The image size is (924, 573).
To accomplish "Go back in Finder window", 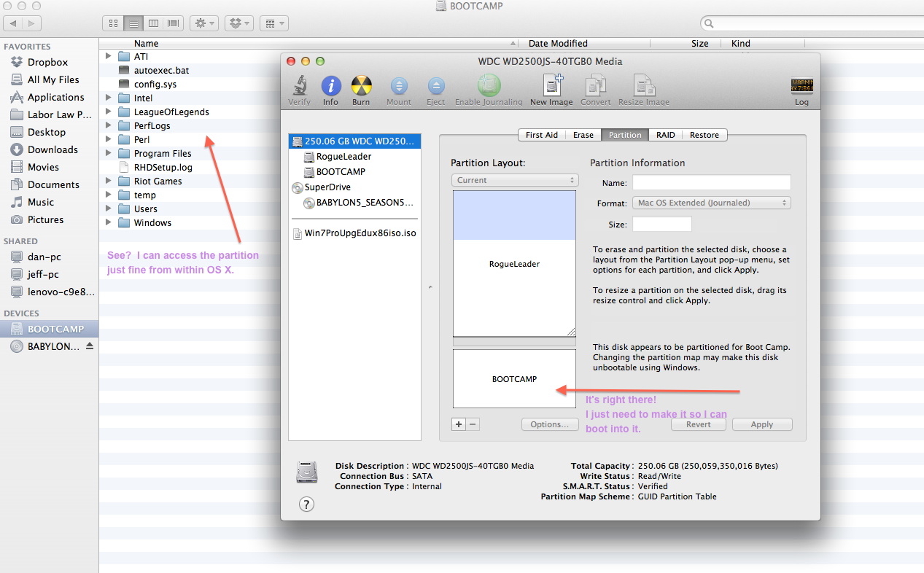I will point(13,23).
